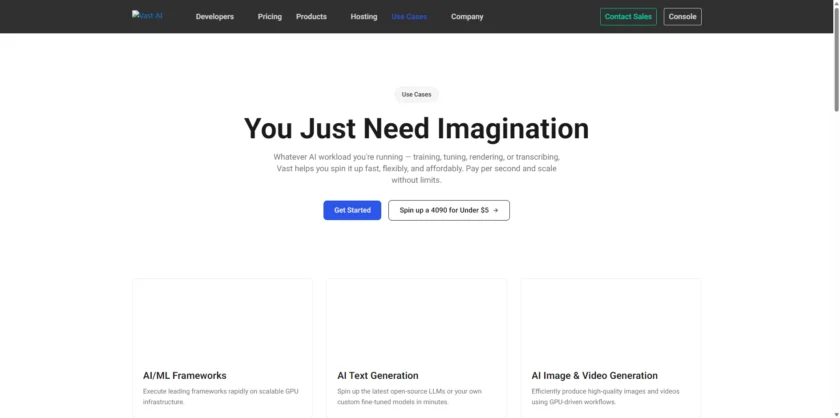Expand the Company menu
The height and width of the screenshot is (418, 840).
[467, 17]
